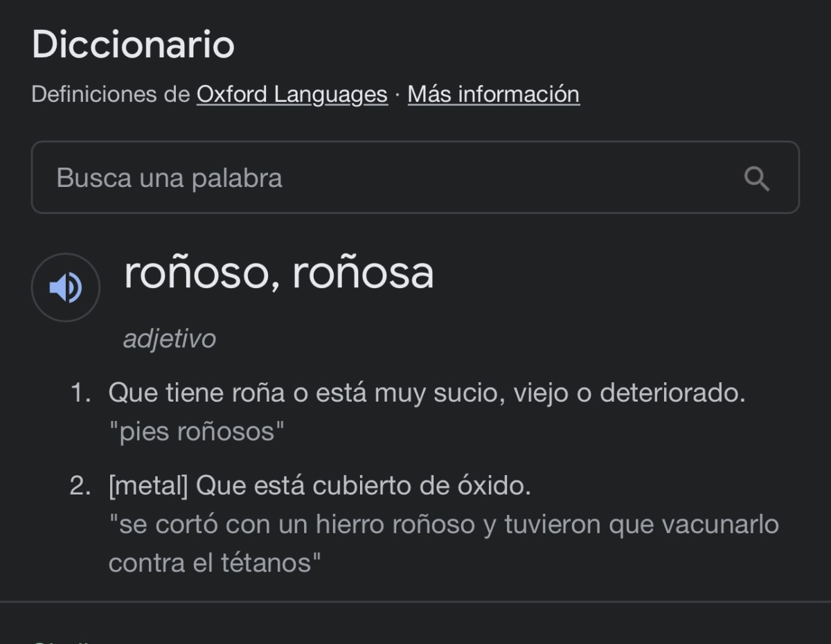Open the Más información link

(x=494, y=94)
